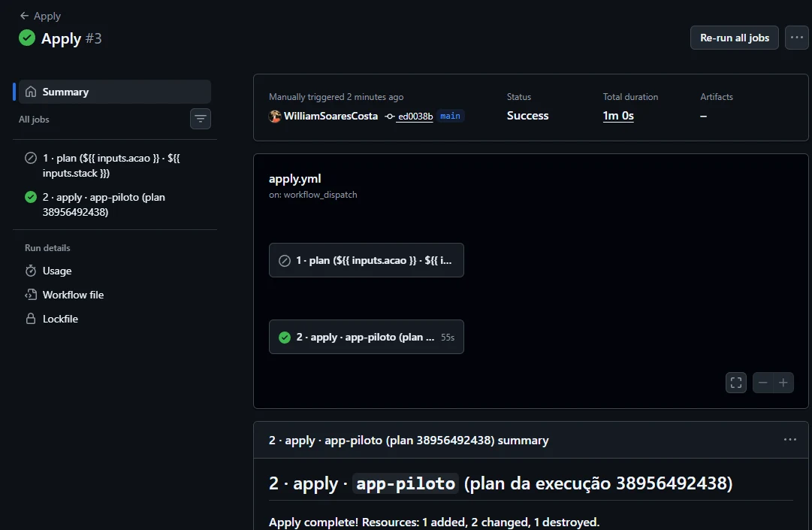The width and height of the screenshot is (812, 530).
Task: Click the Workflow file code icon
Action: click(x=31, y=294)
